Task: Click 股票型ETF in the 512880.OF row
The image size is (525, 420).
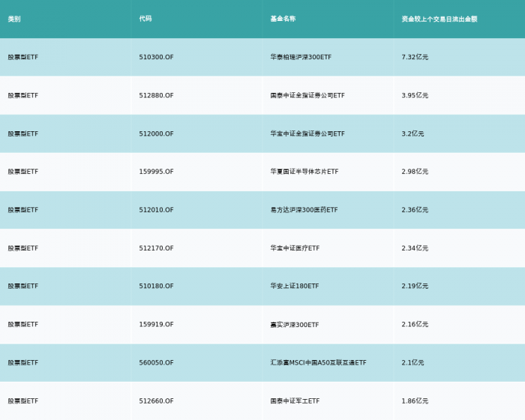Action: [23, 95]
